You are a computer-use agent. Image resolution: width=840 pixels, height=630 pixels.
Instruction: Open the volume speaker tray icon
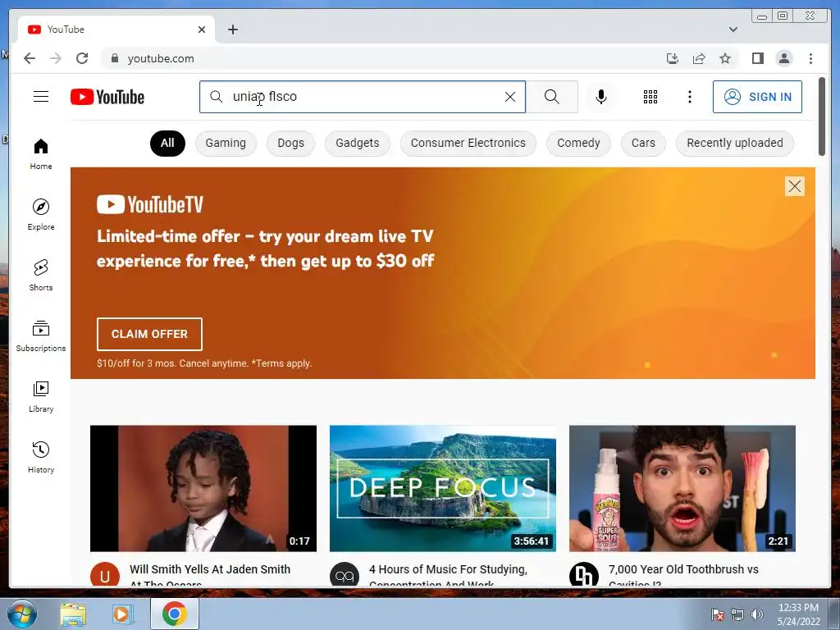click(757, 614)
